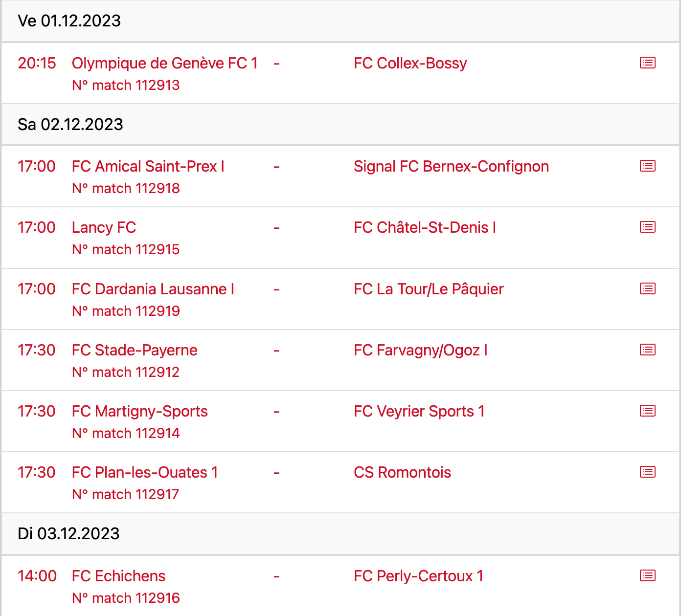The image size is (681, 616).
Task: Open Olympique de Genève FC 1 team link
Action: tap(164, 63)
